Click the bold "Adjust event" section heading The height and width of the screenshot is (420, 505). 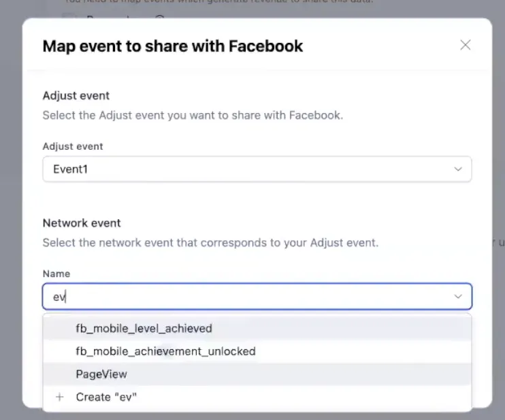pos(76,95)
